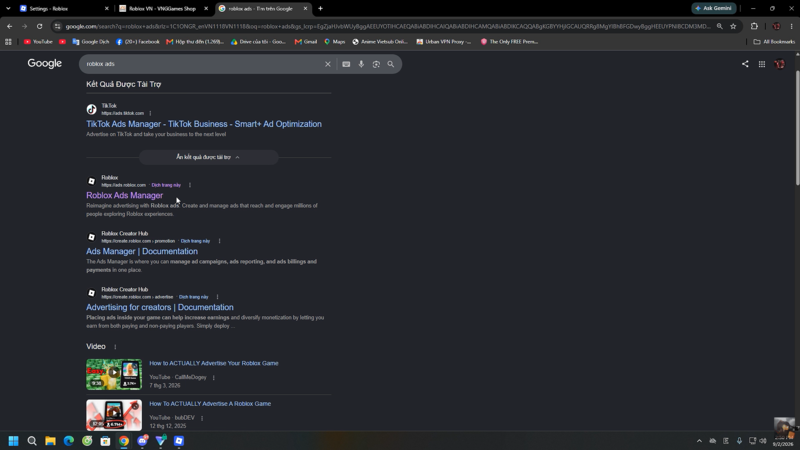Show hidden system tray icons

point(699,441)
